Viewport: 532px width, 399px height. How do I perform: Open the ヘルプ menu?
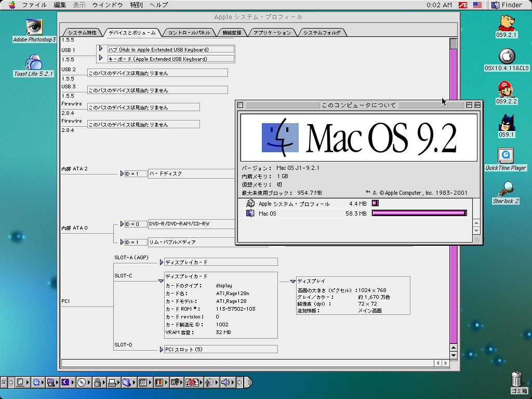pyautogui.click(x=159, y=5)
